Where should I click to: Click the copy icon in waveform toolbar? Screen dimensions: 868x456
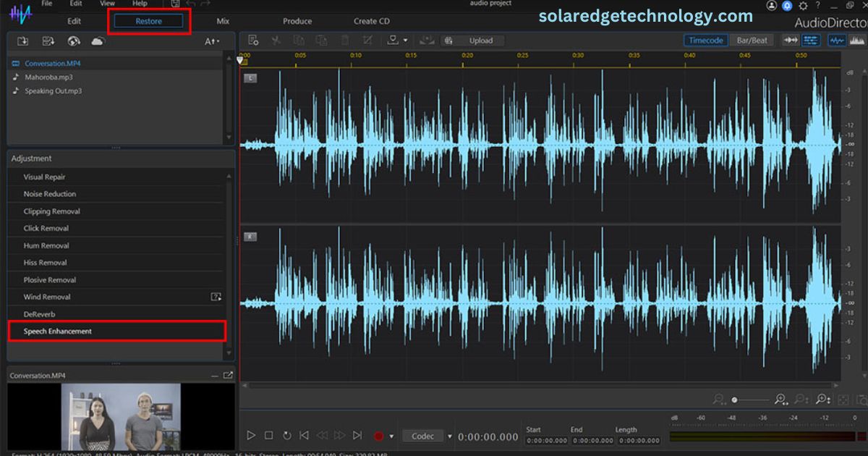point(299,41)
